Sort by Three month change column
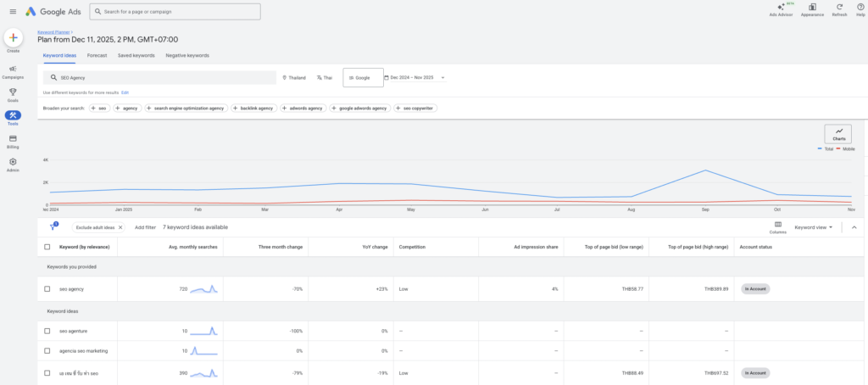 click(x=281, y=247)
